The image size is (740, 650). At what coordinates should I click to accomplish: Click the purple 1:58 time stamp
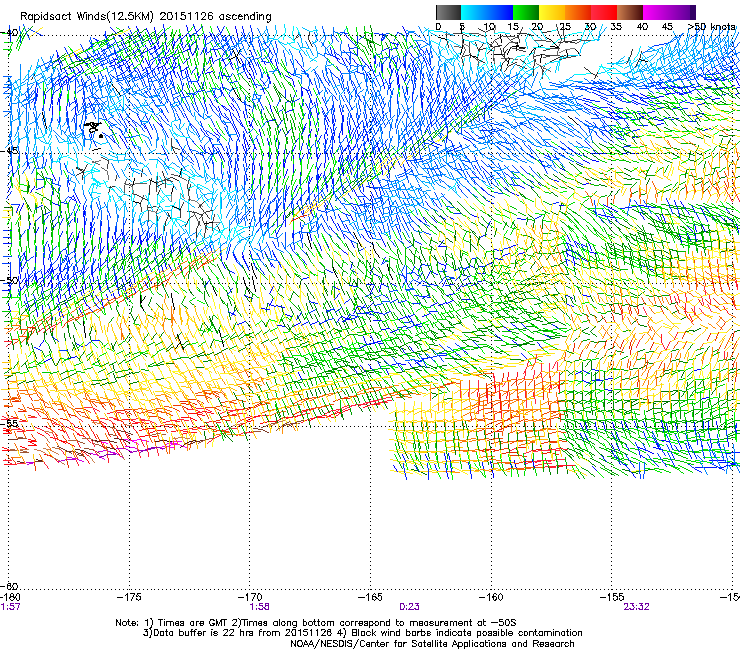tap(260, 607)
